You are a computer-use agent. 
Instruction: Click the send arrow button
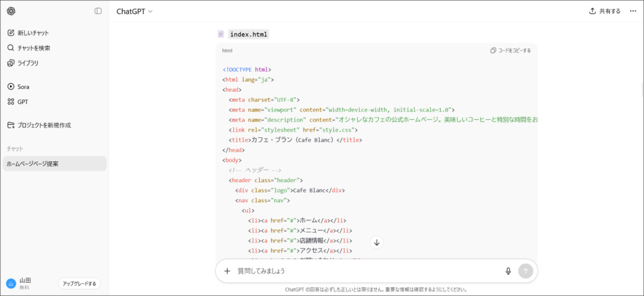click(x=525, y=271)
